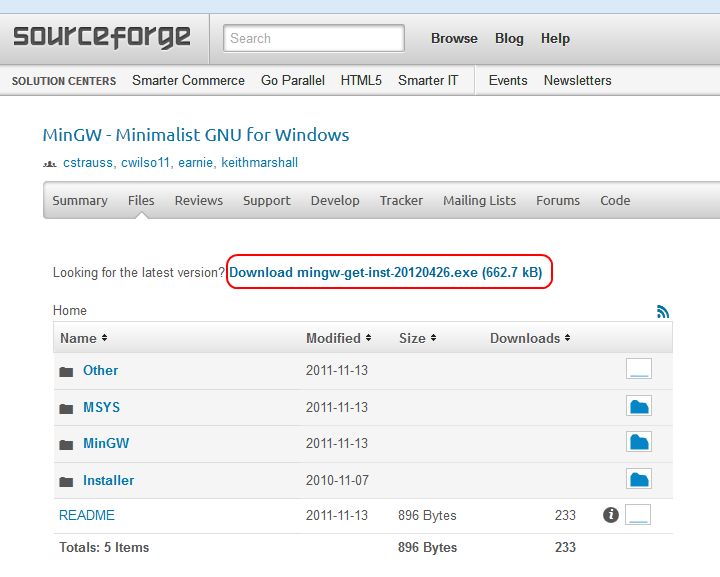Click the project members icon
This screenshot has height=577, width=720.
coord(50,164)
